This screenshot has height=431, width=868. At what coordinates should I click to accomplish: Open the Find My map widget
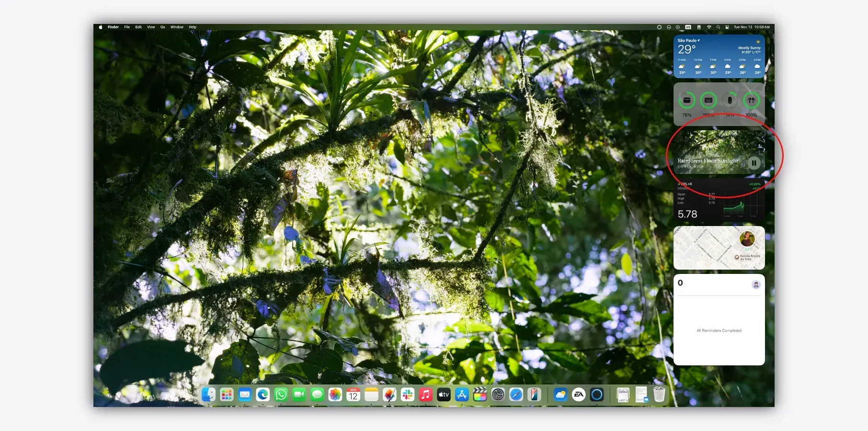pos(719,248)
